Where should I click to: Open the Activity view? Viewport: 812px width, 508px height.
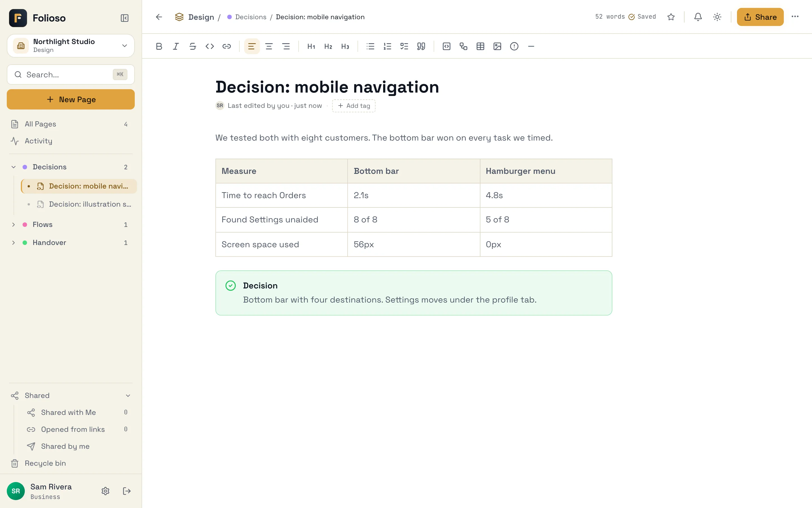(x=71, y=141)
